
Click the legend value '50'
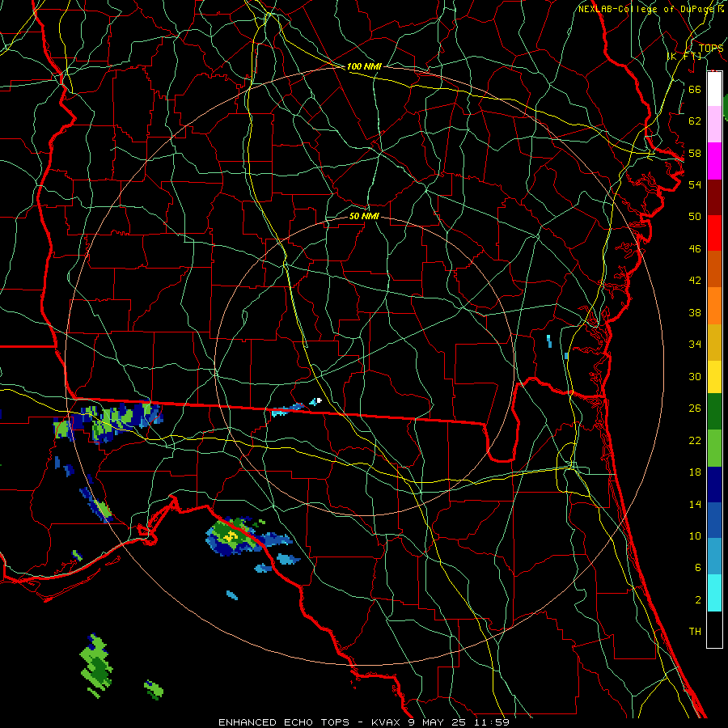click(695, 216)
